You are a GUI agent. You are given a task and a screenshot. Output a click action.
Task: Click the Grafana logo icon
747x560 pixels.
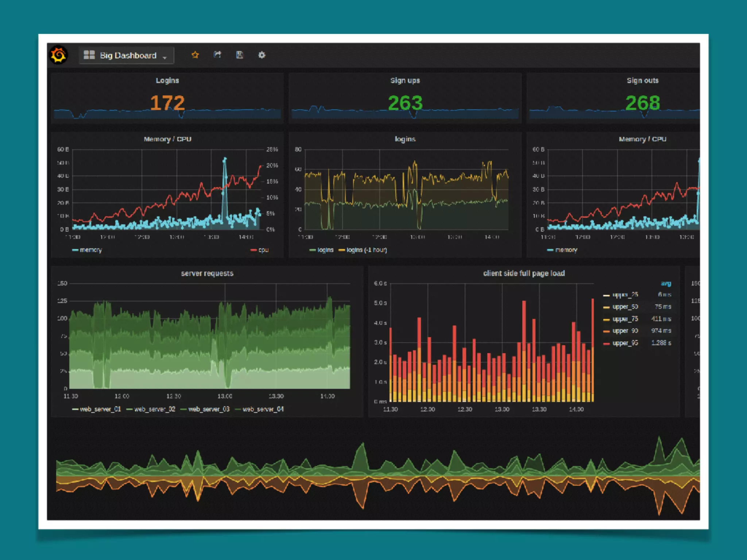point(58,55)
